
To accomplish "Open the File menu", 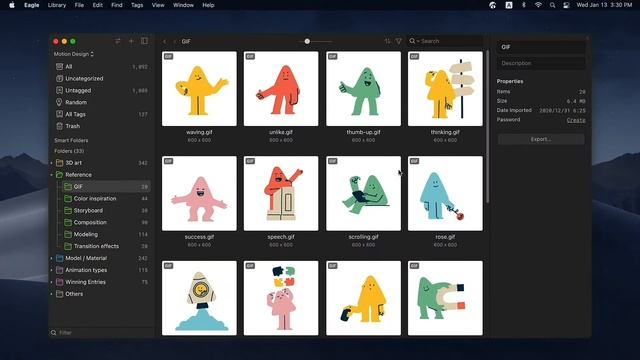I will pyautogui.click(x=79, y=5).
